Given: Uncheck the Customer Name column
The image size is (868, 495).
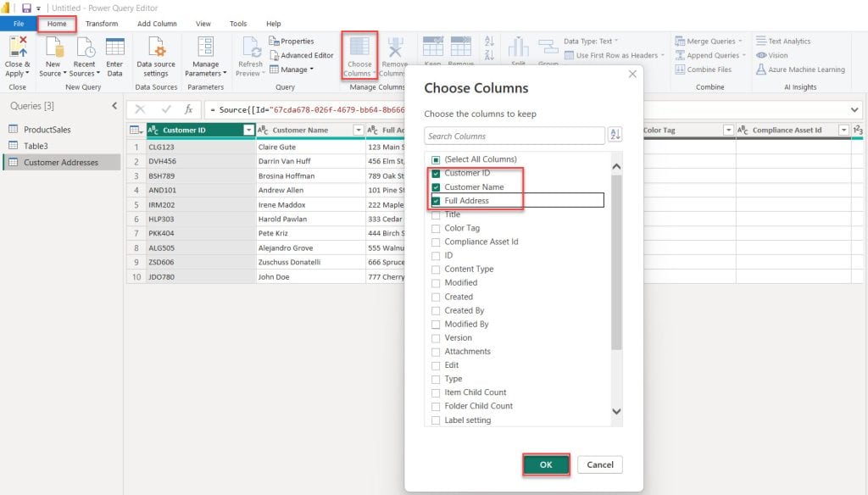Looking at the screenshot, I should click(x=436, y=187).
